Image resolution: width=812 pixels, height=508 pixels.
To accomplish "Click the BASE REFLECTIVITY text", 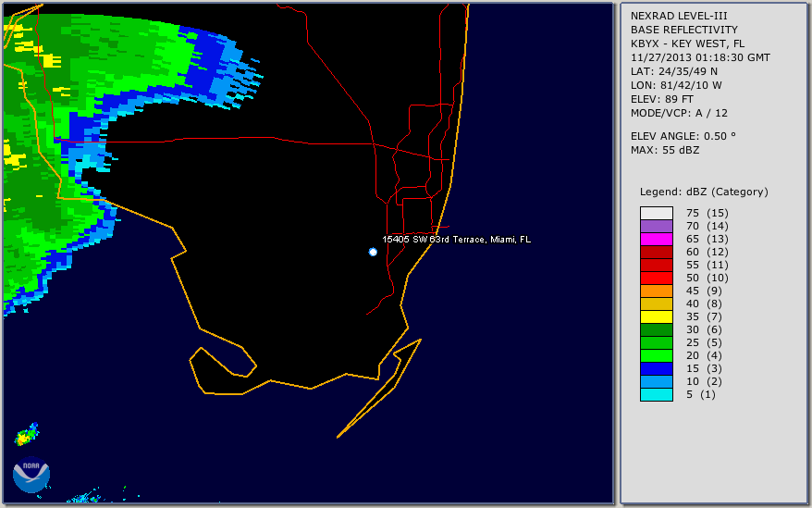I will (x=684, y=30).
